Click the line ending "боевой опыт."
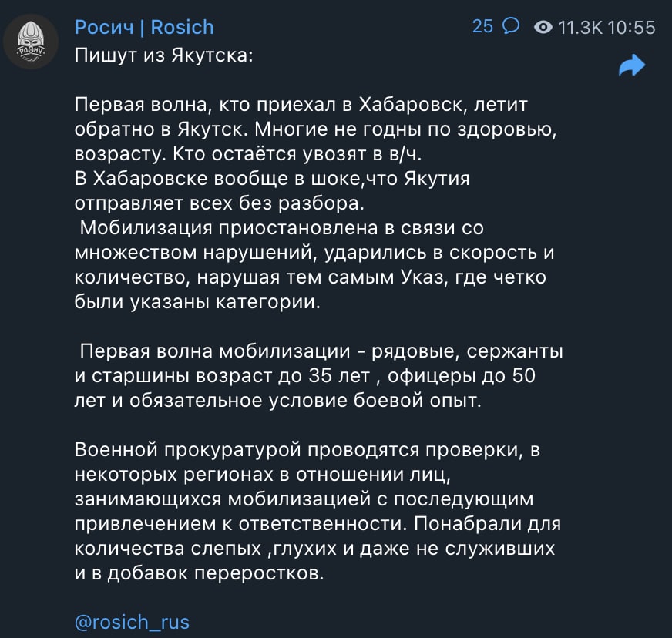This screenshot has width=672, height=638. pyautogui.click(x=278, y=401)
